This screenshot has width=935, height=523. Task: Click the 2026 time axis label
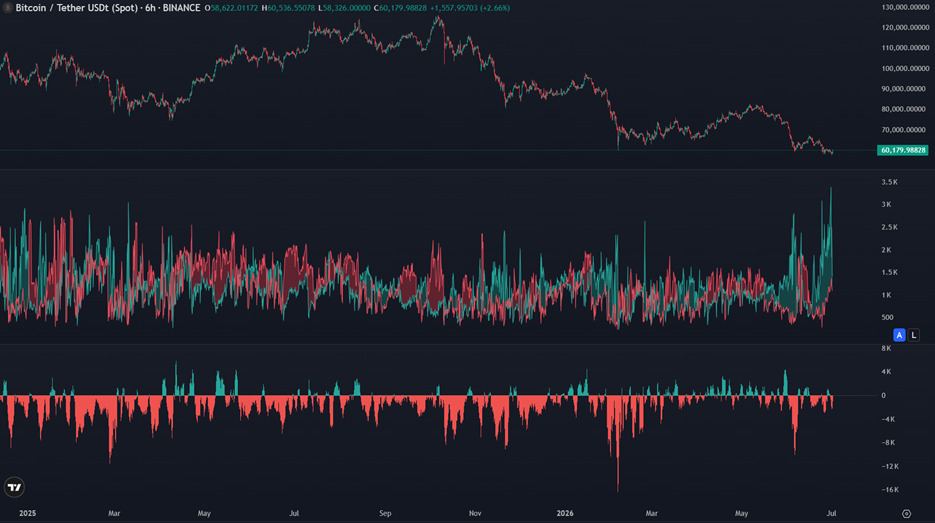tap(565, 513)
